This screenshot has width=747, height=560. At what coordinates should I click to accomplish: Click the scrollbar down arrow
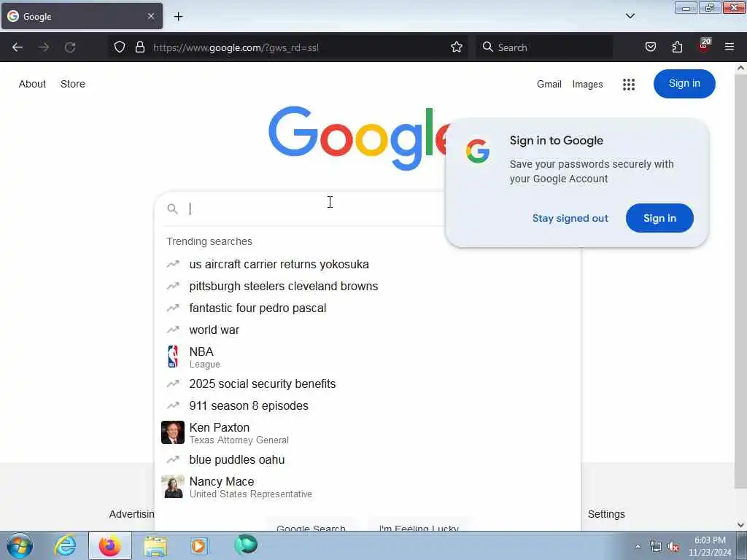(741, 525)
